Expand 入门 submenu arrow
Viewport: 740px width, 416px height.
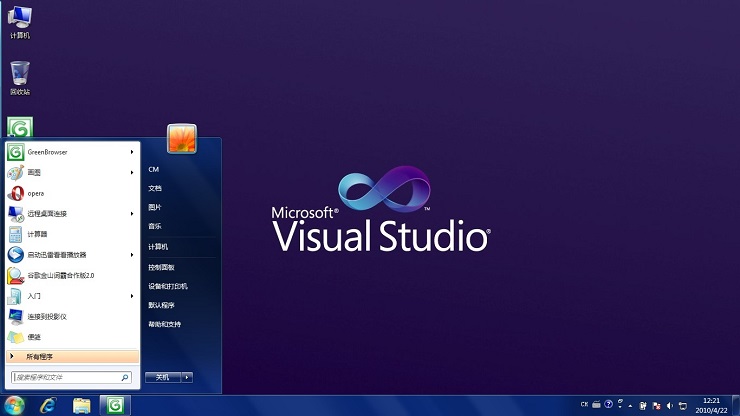click(132, 296)
